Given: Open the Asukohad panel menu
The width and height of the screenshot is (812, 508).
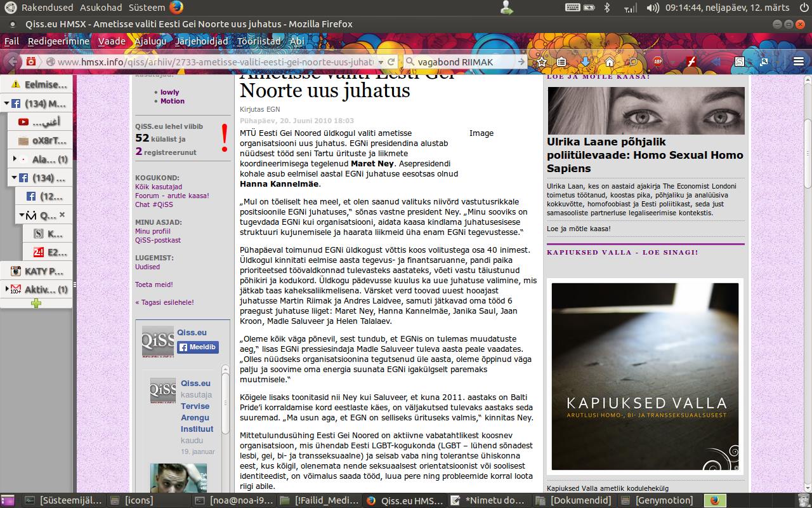Looking at the screenshot, I should point(101,8).
